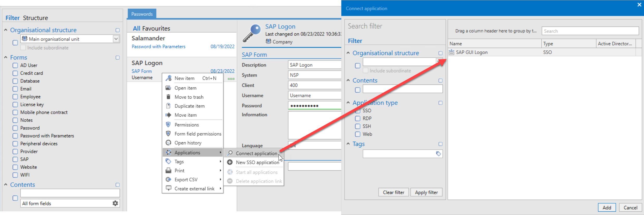Open the Passwords tab
Screen dimensions: 644x215
coord(142,14)
